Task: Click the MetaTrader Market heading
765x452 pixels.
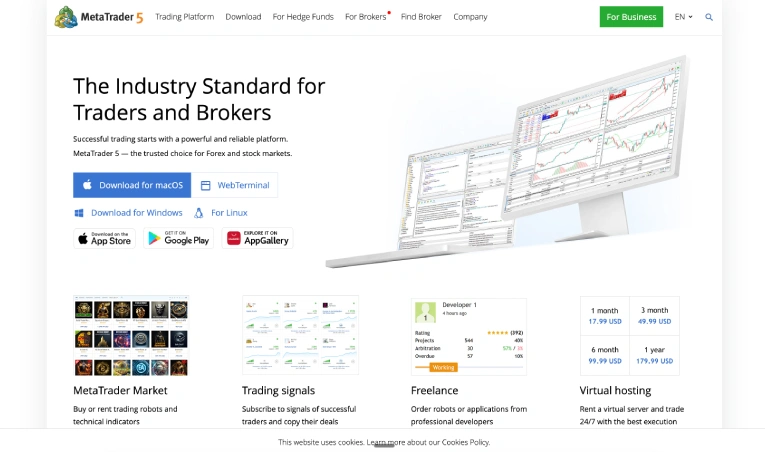Action: pyautogui.click(x=120, y=390)
